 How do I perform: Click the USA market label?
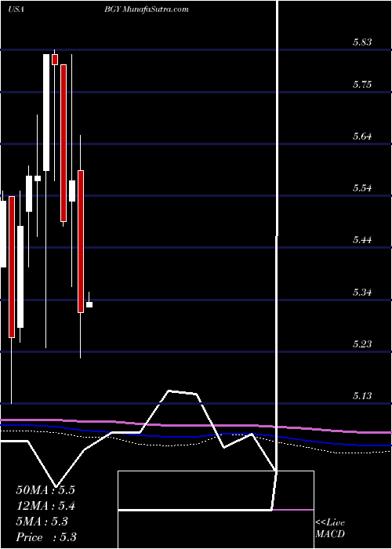tap(16, 9)
